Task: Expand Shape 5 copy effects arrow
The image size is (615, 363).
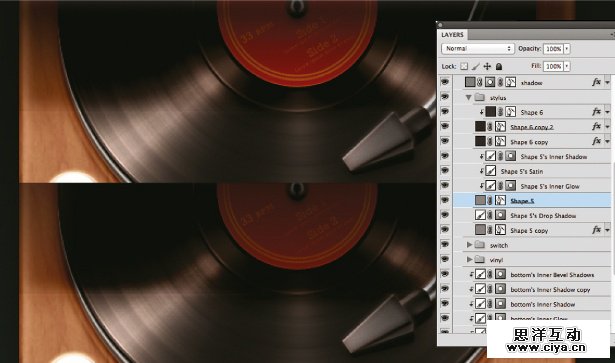Action: tap(607, 230)
